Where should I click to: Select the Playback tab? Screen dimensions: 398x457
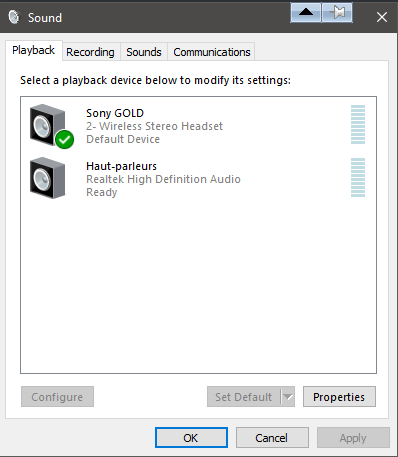click(x=34, y=51)
